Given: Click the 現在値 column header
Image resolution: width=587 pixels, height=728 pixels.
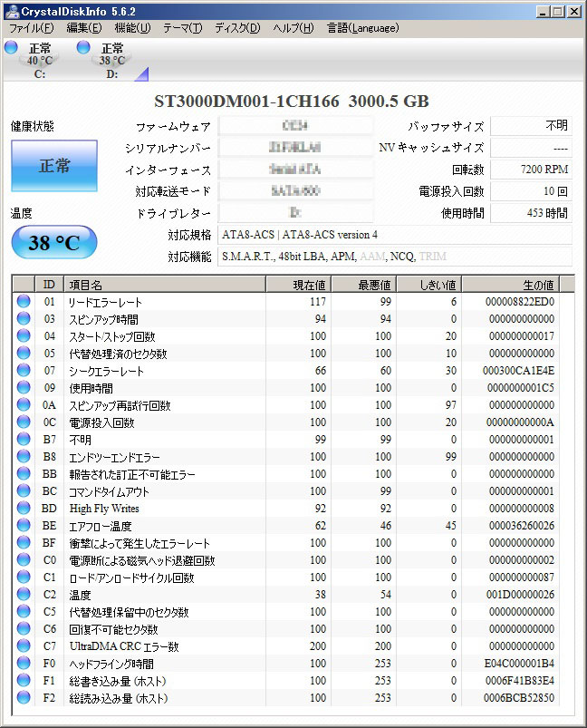Looking at the screenshot, I should [x=298, y=284].
